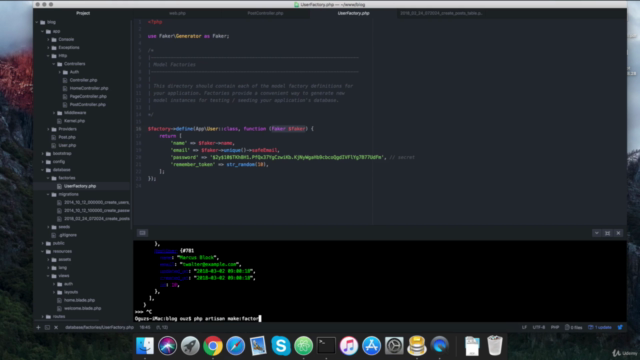Open PostController.php in the project tree
Image resolution: width=640 pixels, height=360 pixels.
[x=87, y=104]
